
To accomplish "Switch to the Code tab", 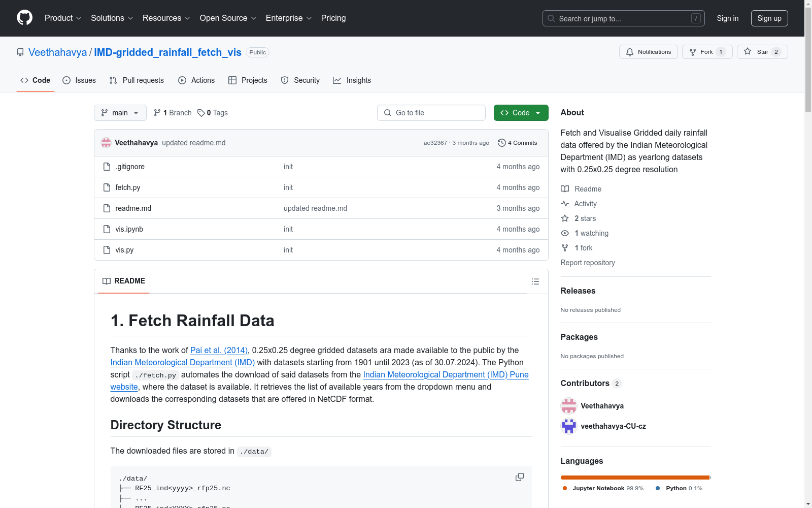I will (x=35, y=80).
